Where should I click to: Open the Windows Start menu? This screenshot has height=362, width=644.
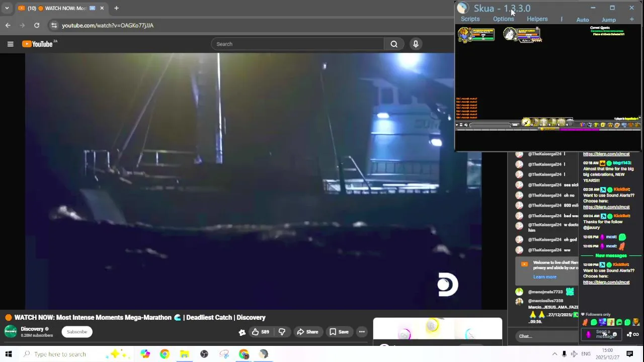click(8, 354)
